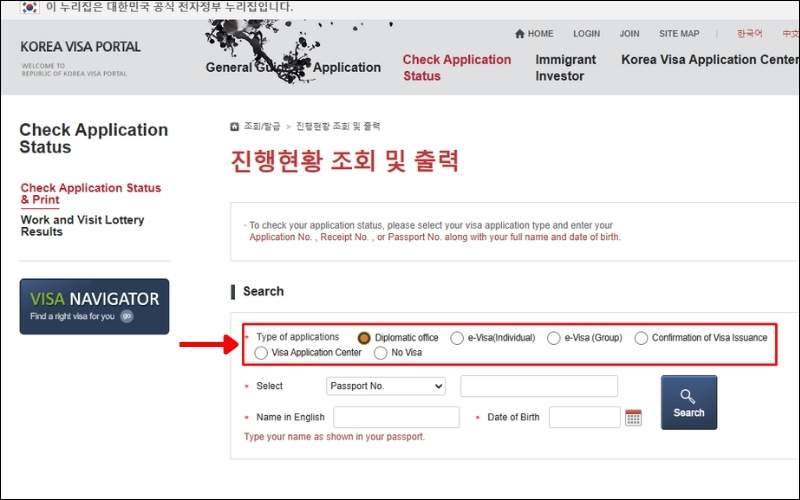
Task: Select the e-Visa(Individual) radio button
Action: click(457, 338)
